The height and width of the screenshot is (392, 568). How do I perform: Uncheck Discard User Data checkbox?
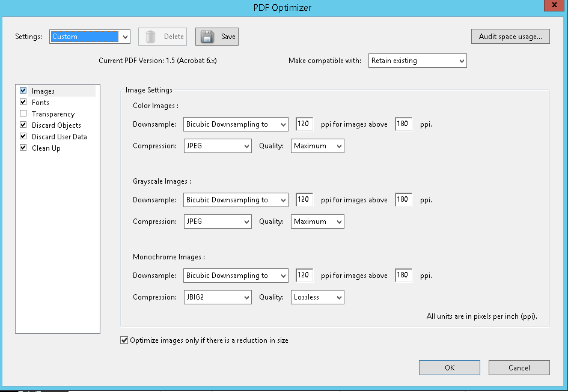[x=23, y=136]
